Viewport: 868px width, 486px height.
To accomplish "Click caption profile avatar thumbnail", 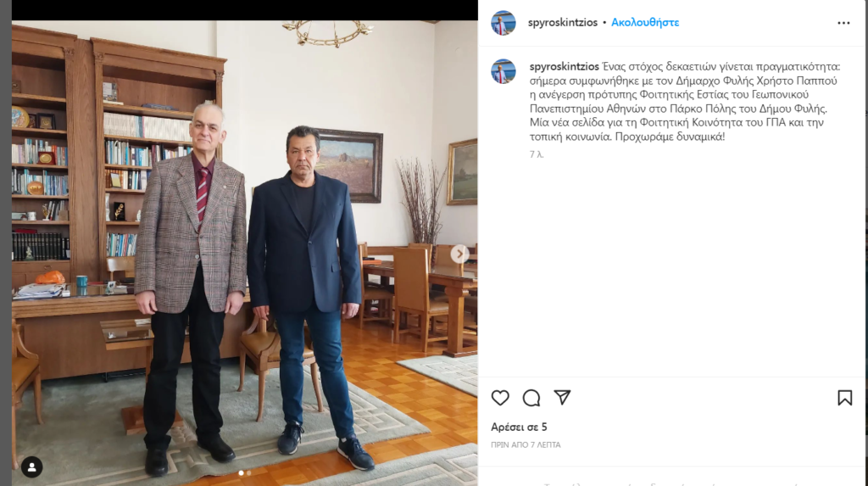I will point(504,71).
